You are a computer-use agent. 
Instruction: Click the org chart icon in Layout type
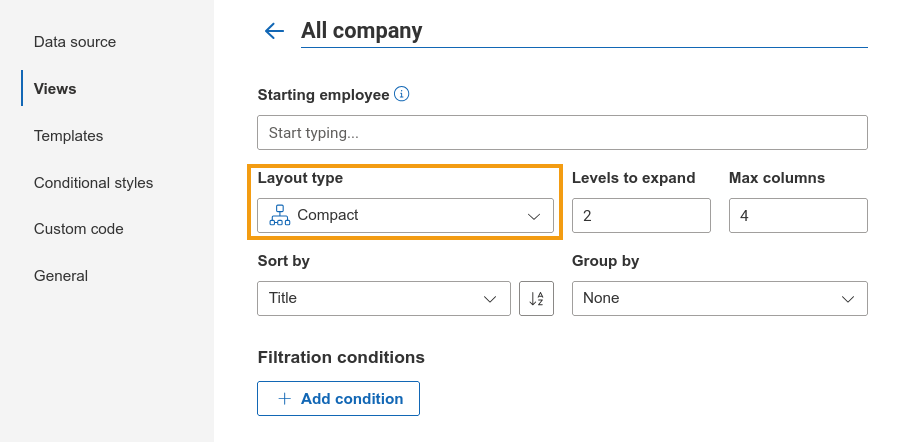279,215
